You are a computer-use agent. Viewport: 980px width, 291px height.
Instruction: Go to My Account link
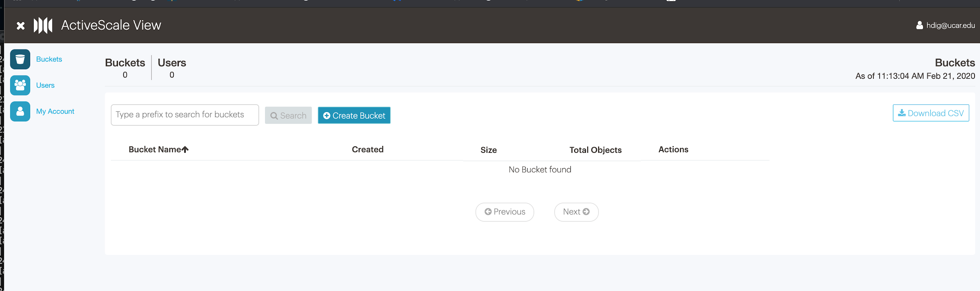[x=55, y=112]
